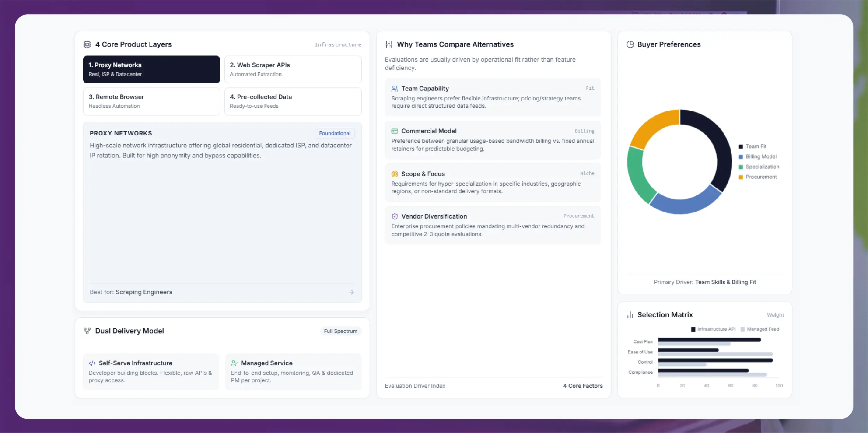Click the dark Cost Flex bar
This screenshot has width=868, height=433.
[709, 340]
